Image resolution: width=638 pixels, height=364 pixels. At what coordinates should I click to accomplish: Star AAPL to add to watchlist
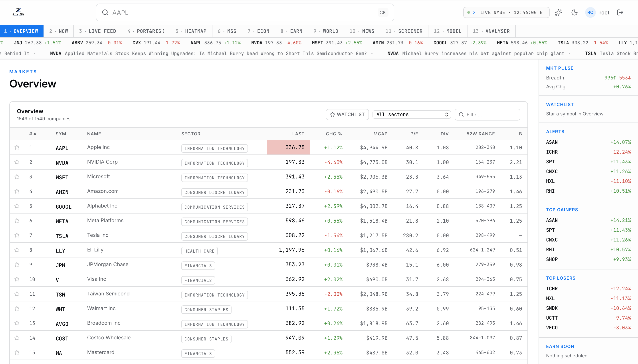coord(17,147)
